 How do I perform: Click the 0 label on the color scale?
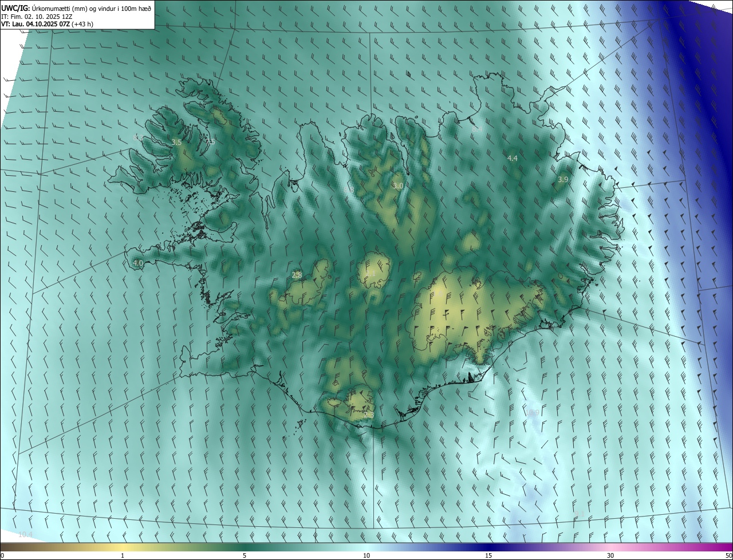click(x=2, y=555)
